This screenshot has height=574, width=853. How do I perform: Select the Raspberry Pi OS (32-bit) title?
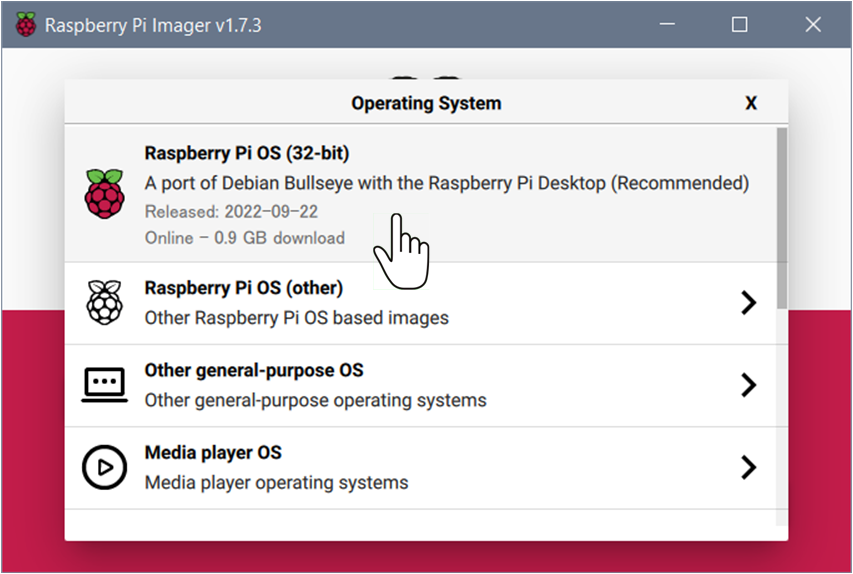(247, 153)
